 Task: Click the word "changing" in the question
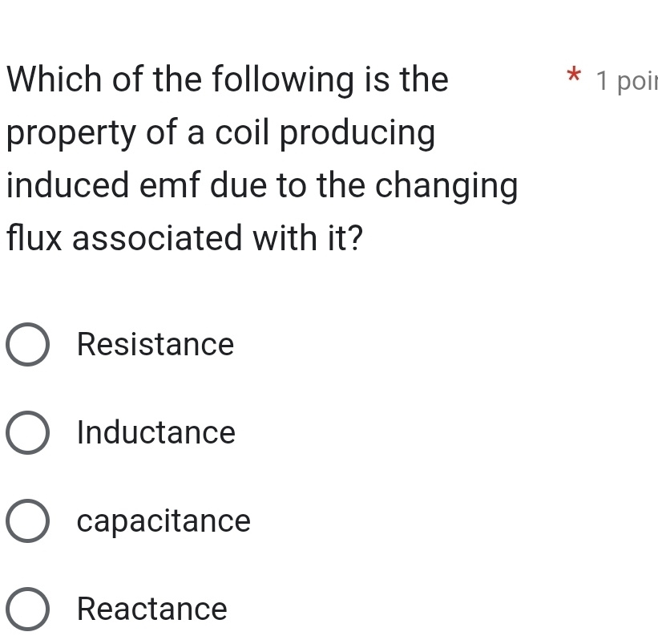point(447,188)
